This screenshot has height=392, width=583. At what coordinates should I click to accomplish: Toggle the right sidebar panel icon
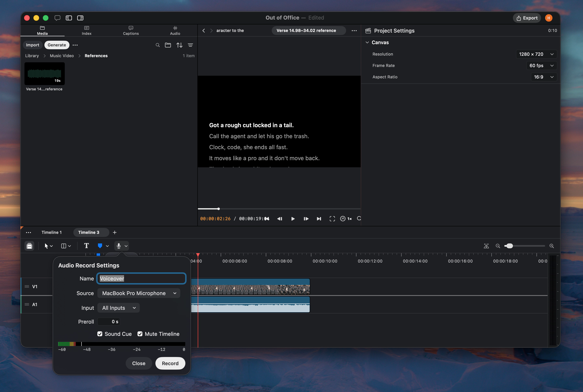(x=80, y=18)
